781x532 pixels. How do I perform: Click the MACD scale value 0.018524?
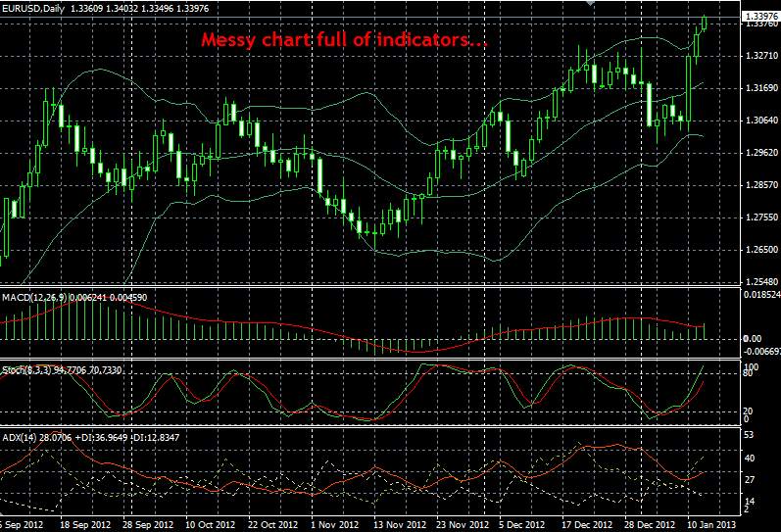[762, 295]
